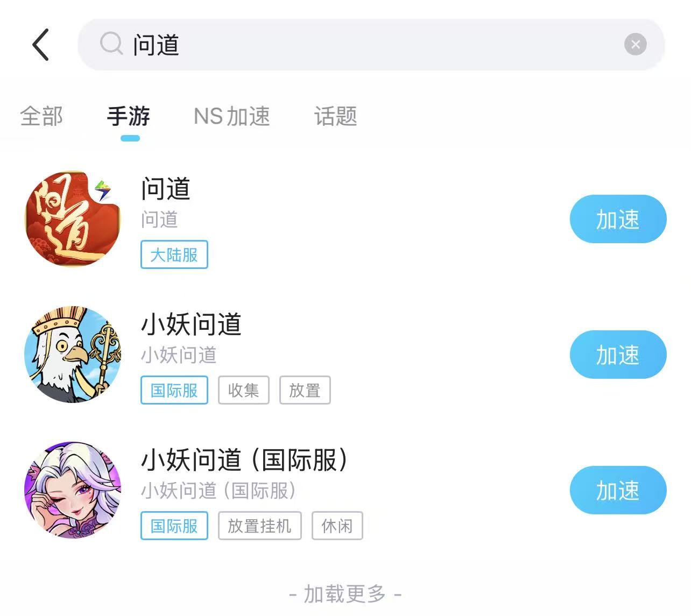Tap the lightning badge on the 问道 icon
The width and height of the screenshot is (691, 616).
pos(103,190)
